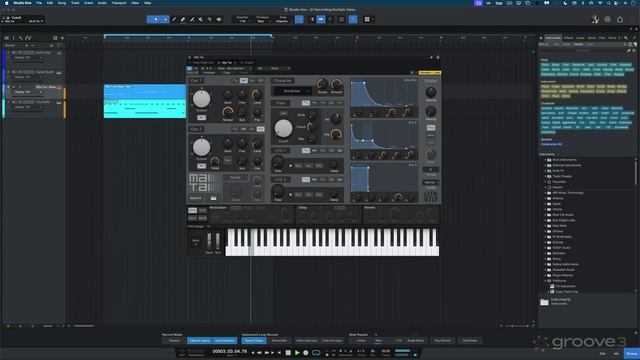
Task: Open the Start page home icon
Action: [620, 19]
